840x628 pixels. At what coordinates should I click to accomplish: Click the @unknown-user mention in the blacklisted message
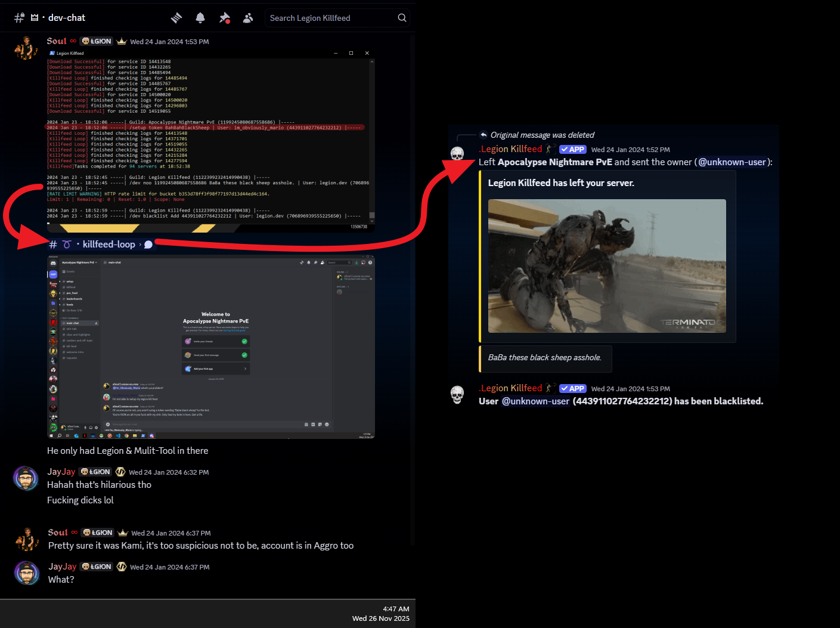pos(535,401)
